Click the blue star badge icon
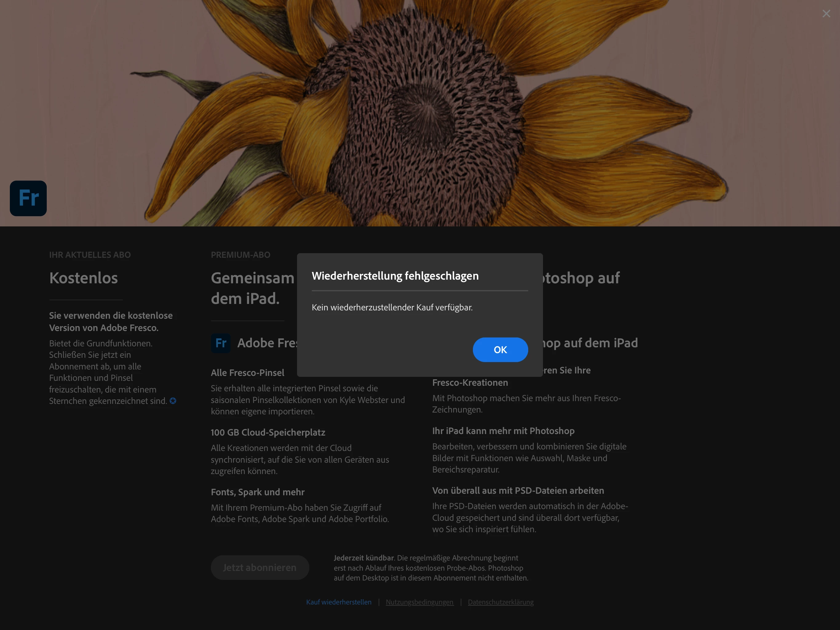 pyautogui.click(x=173, y=401)
